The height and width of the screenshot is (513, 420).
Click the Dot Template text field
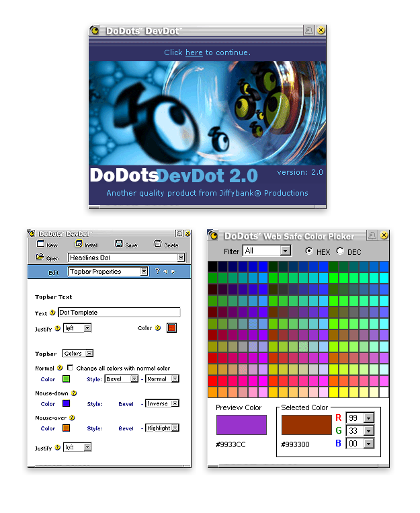(119, 312)
